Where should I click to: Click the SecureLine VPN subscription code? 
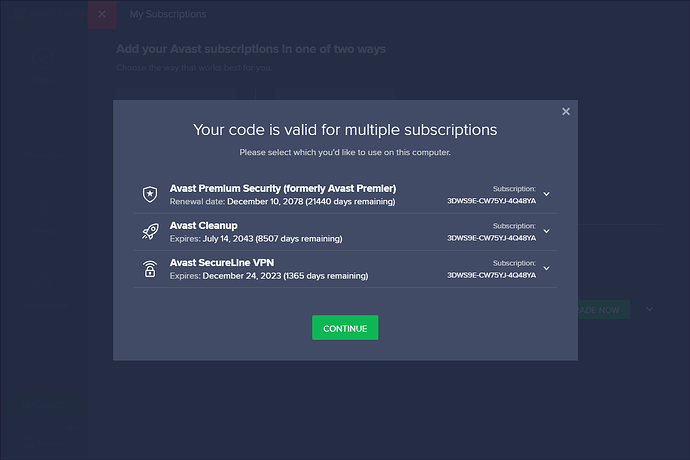[491, 275]
